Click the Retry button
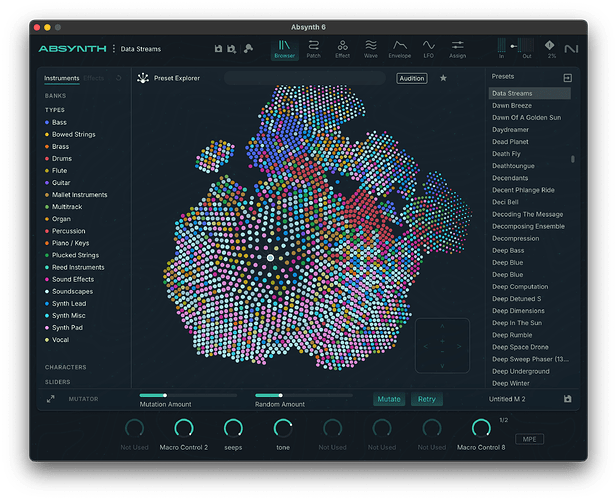616x500 pixels. coord(427,399)
